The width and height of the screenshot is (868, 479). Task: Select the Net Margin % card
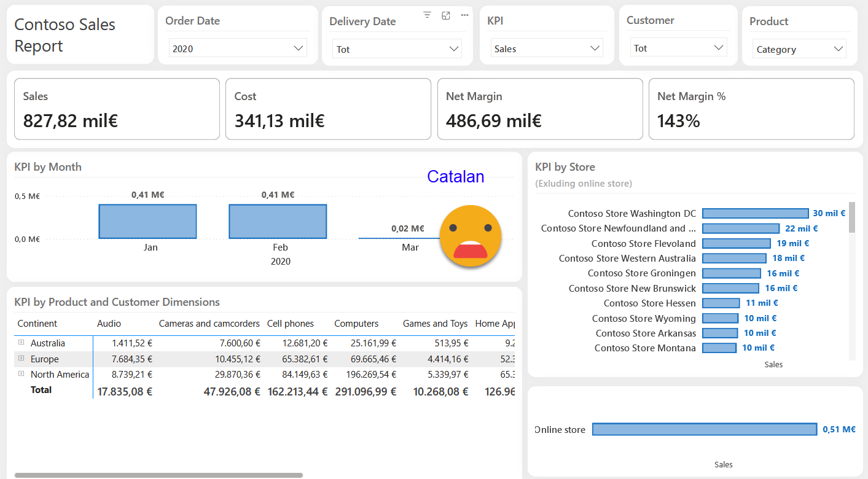(x=751, y=109)
